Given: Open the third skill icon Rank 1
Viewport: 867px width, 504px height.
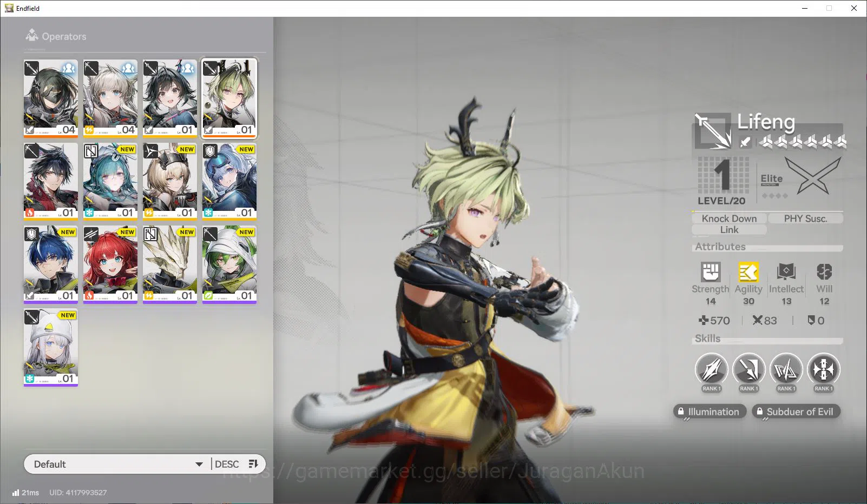Looking at the screenshot, I should point(786,370).
